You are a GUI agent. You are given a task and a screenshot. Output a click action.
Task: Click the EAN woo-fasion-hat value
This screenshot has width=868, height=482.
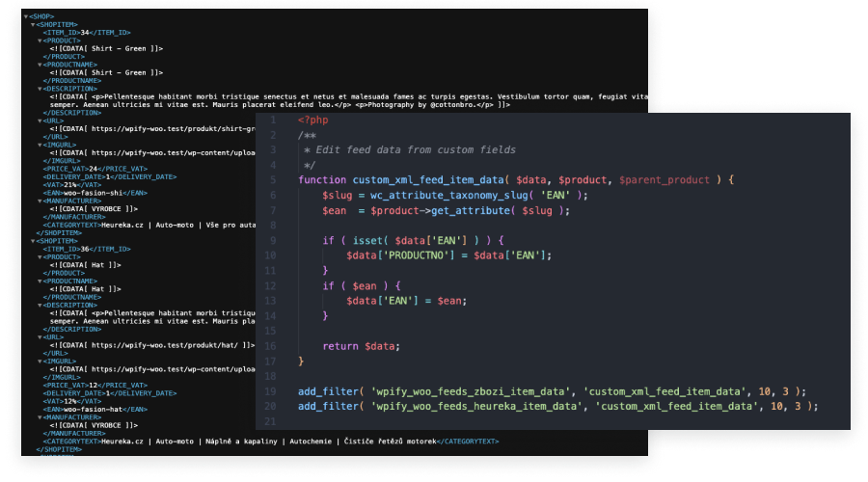click(93, 410)
